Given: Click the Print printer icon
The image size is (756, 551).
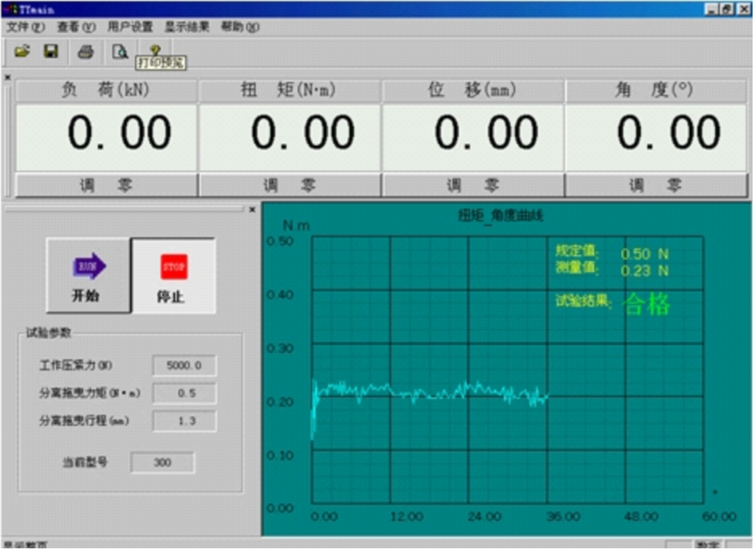Looking at the screenshot, I should pos(86,51).
